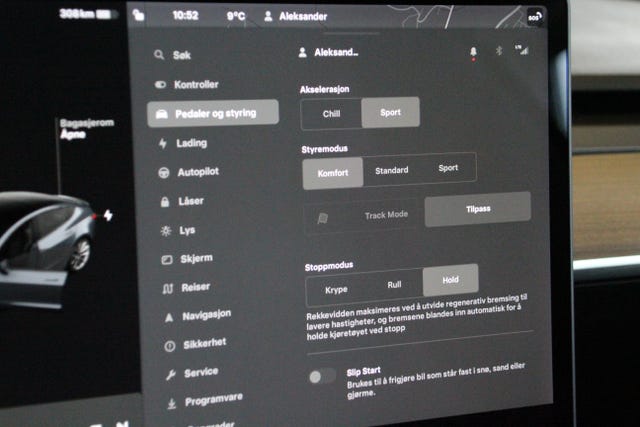Click the Kontroller toggle icon
The image size is (640, 427).
tap(160, 85)
